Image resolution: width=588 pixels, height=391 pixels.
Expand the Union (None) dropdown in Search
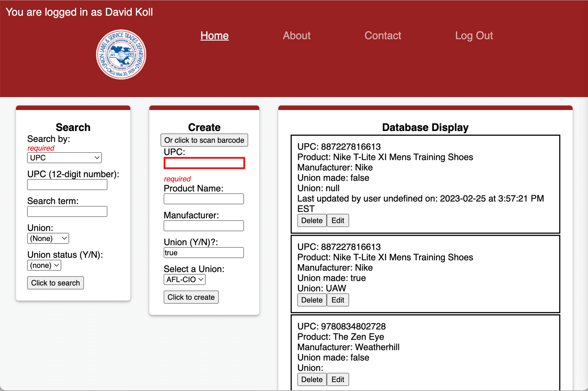(x=48, y=238)
